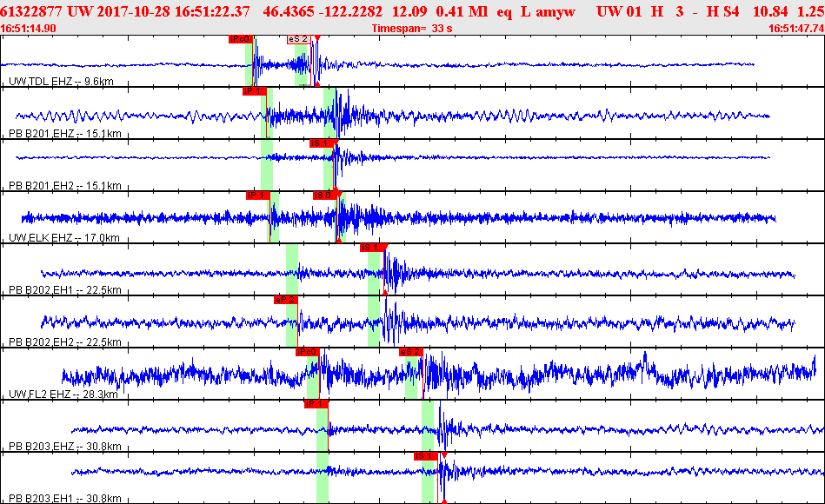825x504 pixels.
Task: Click the red triangle above PB.B203.EH1 S pick
Action: (444, 455)
